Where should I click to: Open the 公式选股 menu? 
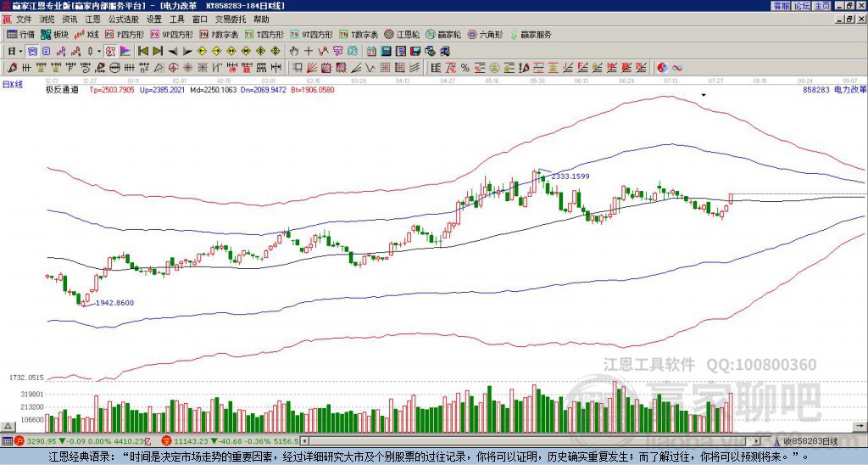[x=124, y=20]
